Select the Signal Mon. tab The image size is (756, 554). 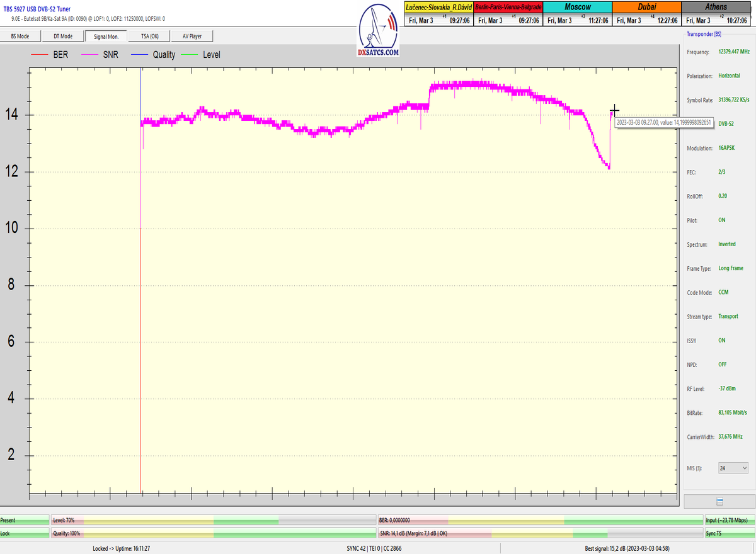106,36
